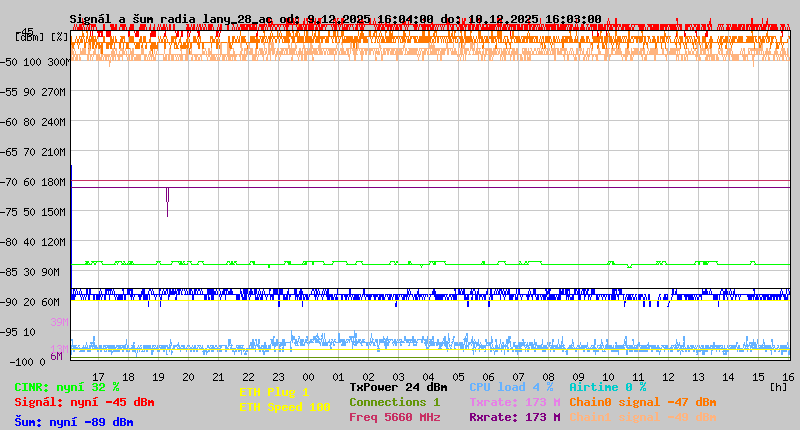The image size is (800, 430).
Task: Click the y-axis label '-80 40 120M'
Action: coord(33,242)
